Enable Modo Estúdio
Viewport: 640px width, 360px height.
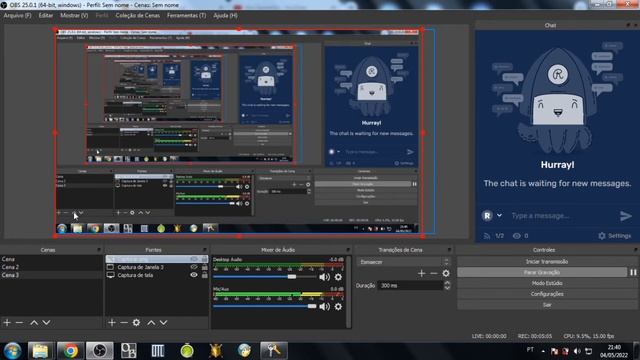[x=547, y=283]
